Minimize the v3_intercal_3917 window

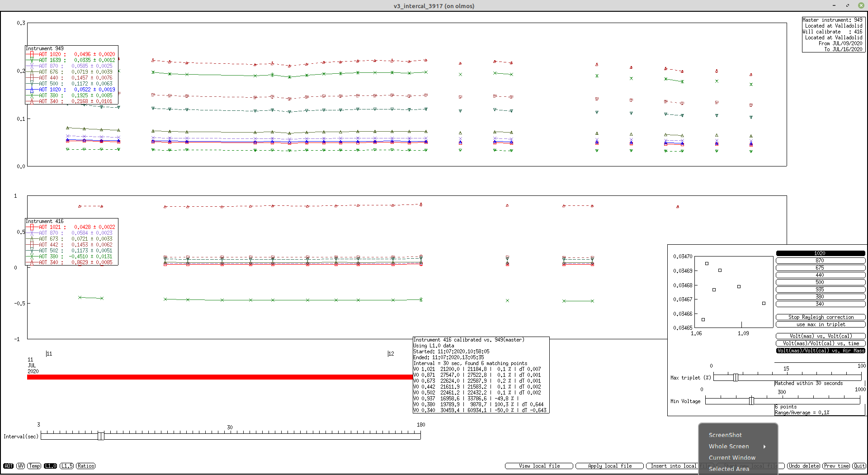[x=834, y=5]
